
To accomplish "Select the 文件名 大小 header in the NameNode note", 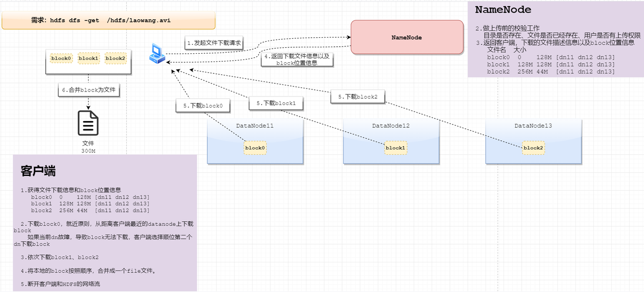I will (507, 50).
